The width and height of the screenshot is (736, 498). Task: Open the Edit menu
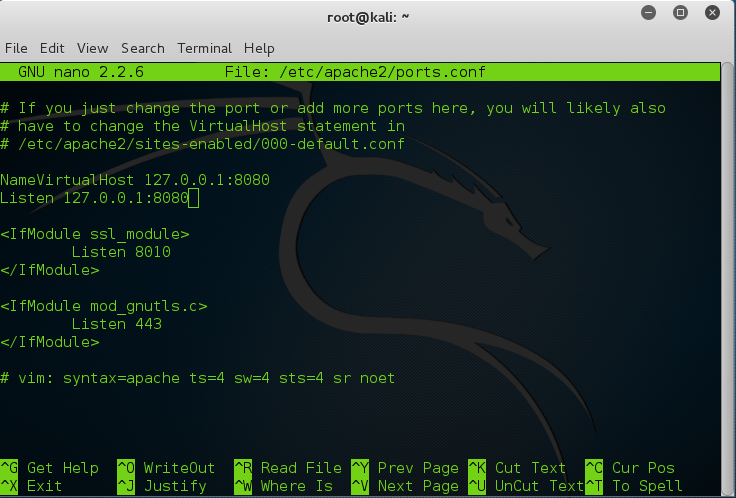[x=52, y=48]
